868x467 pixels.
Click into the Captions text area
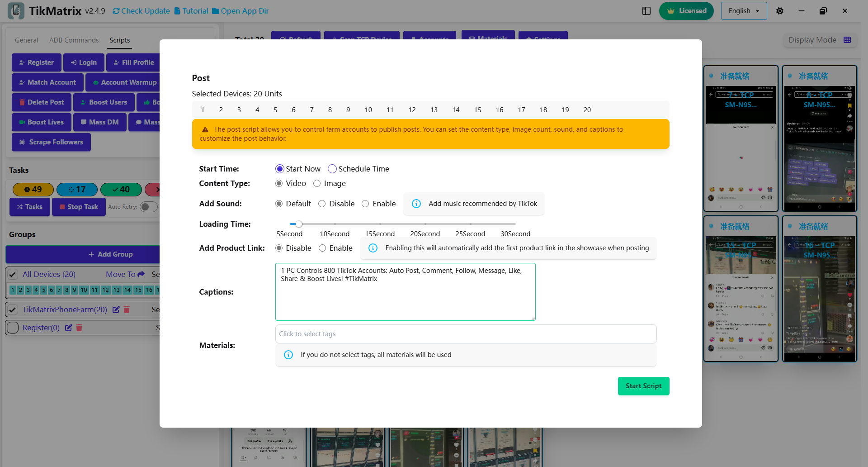click(406, 292)
